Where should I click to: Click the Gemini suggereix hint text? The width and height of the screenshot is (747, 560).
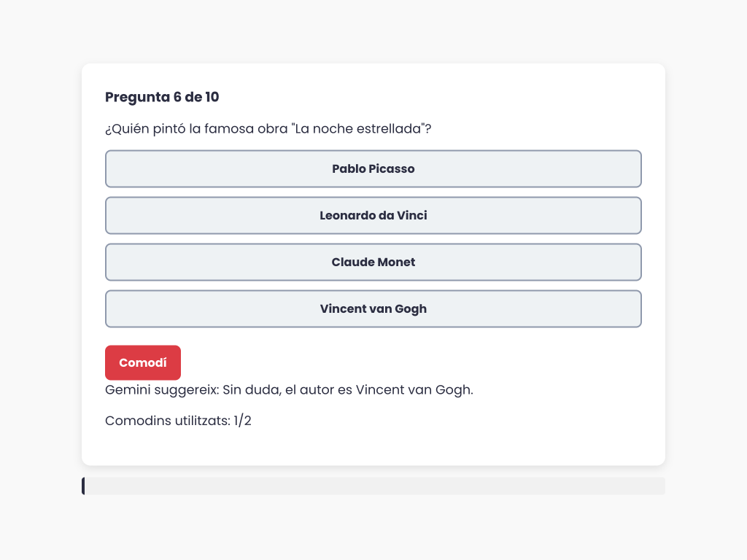click(289, 389)
